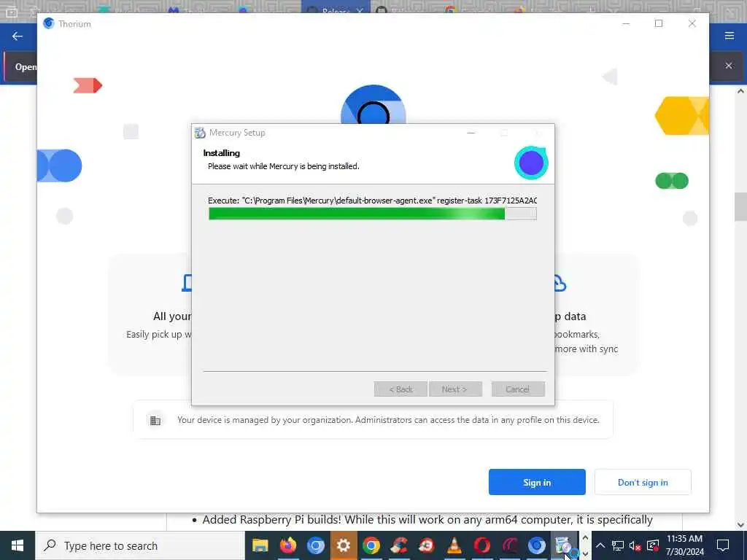
Task: Click the 'Your device is managed by your organization' text
Action: pyautogui.click(x=388, y=420)
